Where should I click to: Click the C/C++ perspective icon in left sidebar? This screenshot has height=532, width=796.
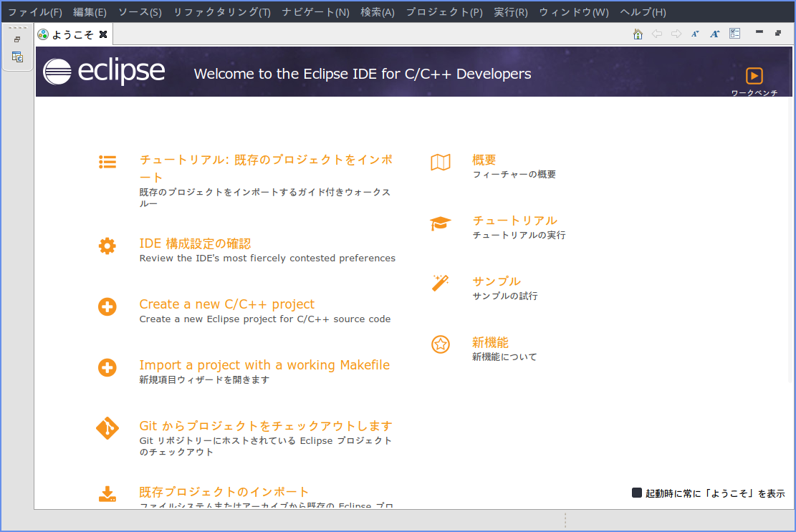point(17,57)
